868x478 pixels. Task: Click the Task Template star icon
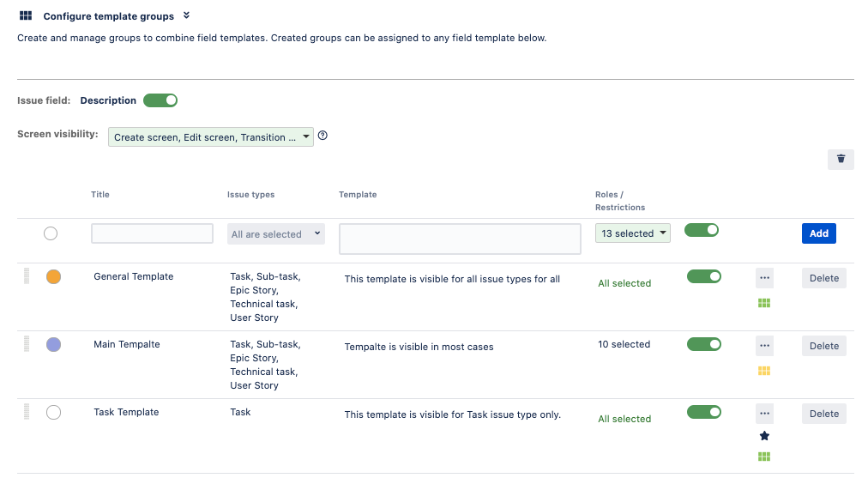point(764,436)
